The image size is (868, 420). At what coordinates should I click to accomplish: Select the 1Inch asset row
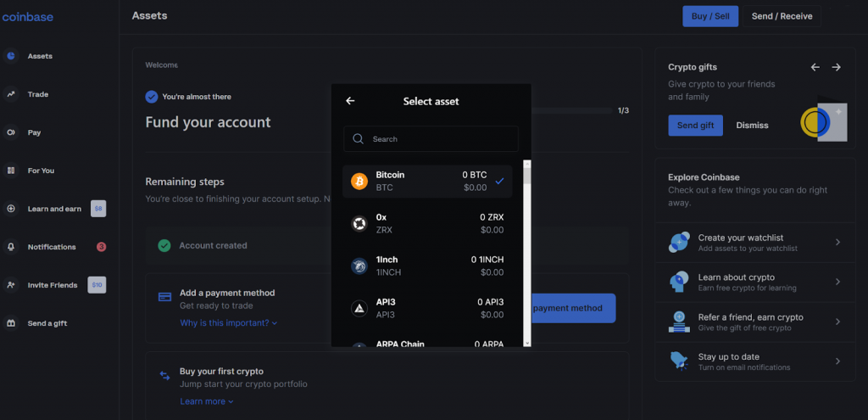(x=427, y=266)
